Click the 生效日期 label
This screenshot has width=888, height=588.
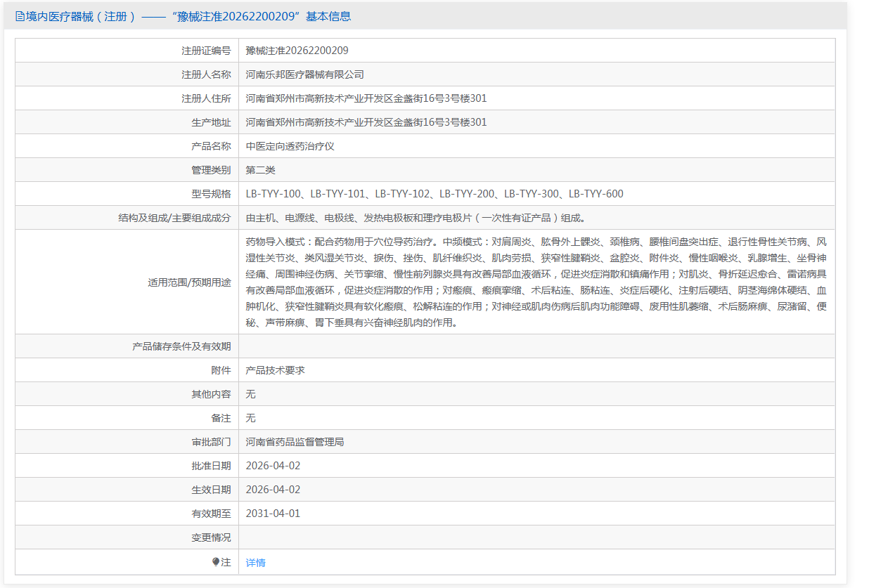point(211,490)
